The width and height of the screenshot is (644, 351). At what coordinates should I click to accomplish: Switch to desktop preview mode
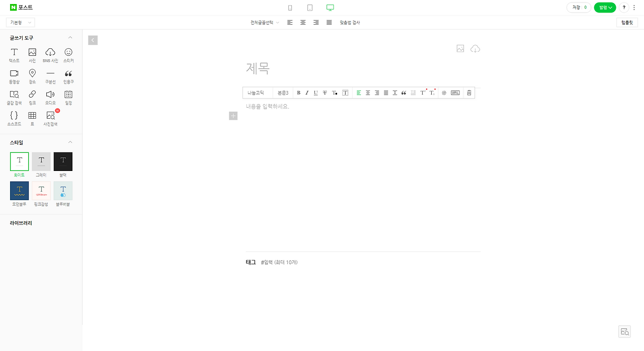[x=330, y=8]
